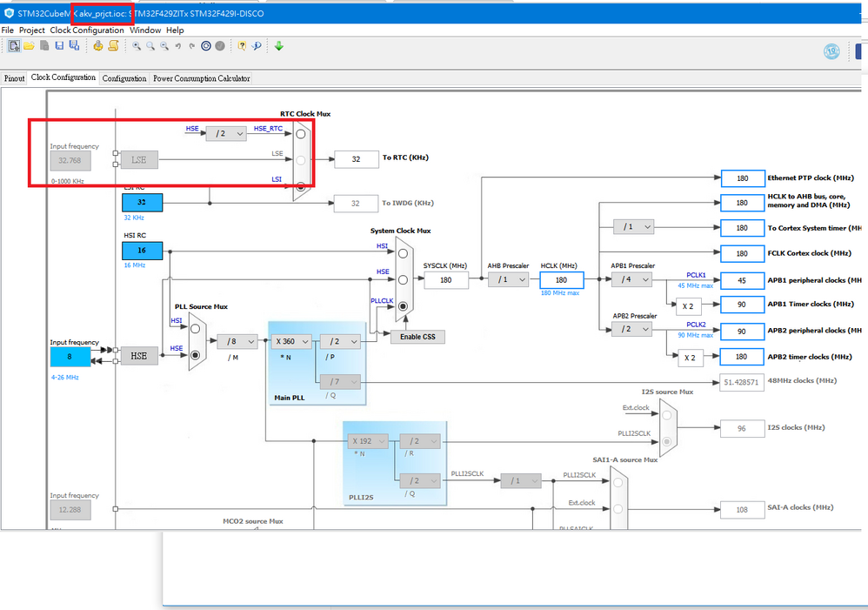Zoom in on the clock diagram

(x=137, y=46)
